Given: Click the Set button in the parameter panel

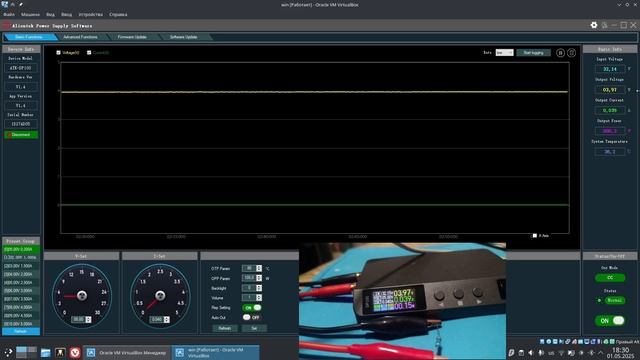Looking at the screenshot, I should (254, 328).
